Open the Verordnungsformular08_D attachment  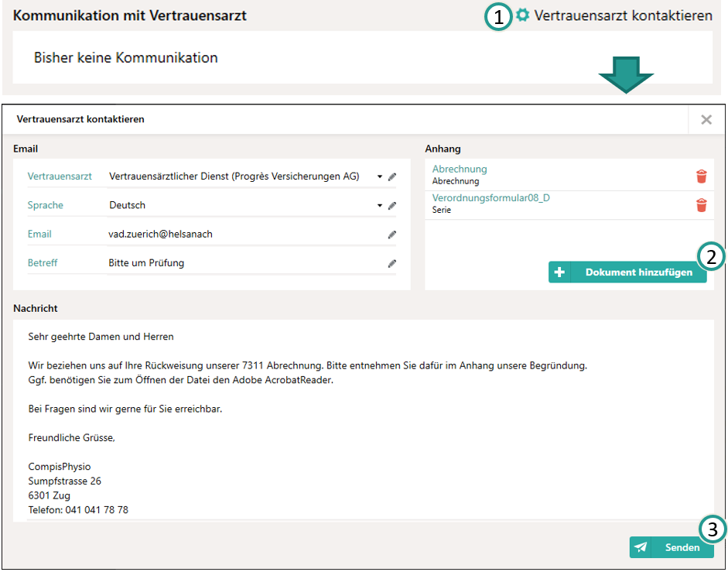(x=490, y=198)
